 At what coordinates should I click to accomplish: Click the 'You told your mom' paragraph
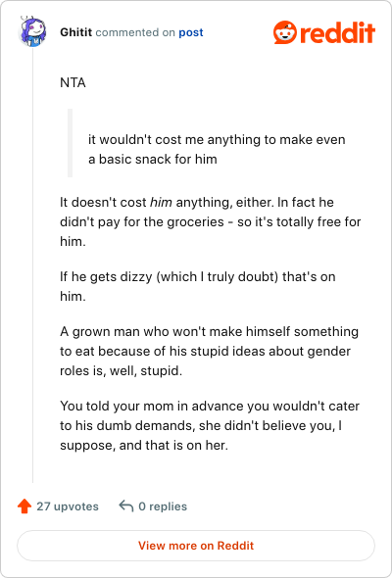click(210, 425)
